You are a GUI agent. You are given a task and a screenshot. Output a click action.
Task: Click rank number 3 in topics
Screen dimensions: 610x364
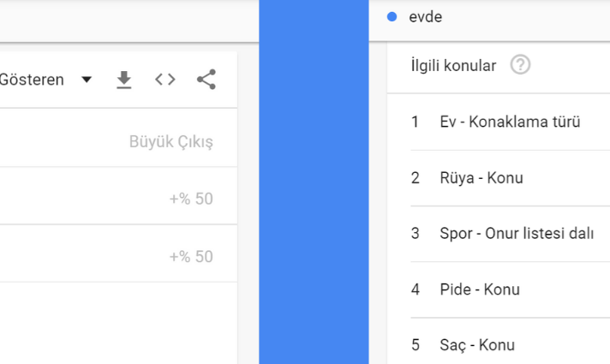[416, 233]
